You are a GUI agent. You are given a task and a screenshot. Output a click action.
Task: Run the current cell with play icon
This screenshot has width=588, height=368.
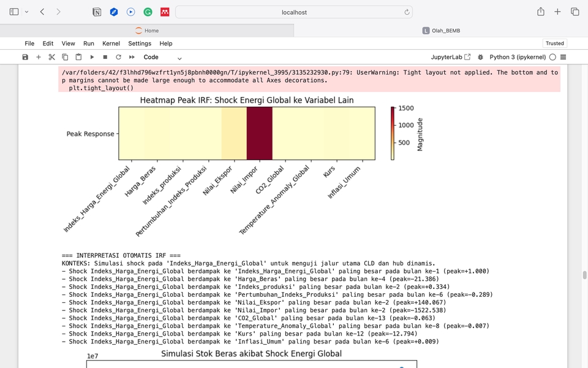pyautogui.click(x=92, y=57)
